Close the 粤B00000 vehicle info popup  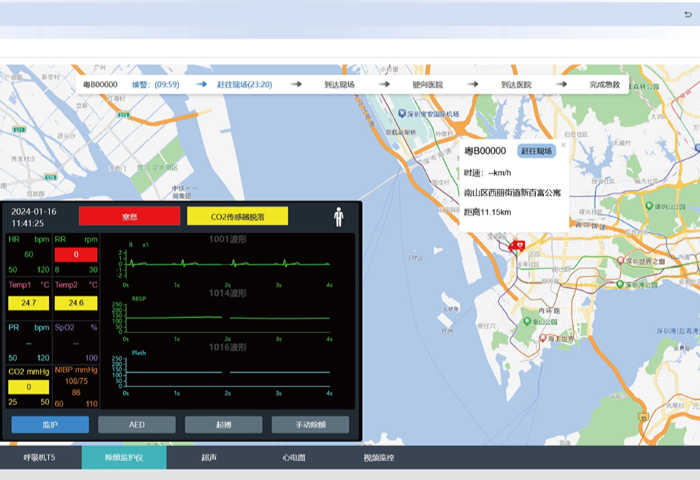pyautogui.click(x=562, y=144)
